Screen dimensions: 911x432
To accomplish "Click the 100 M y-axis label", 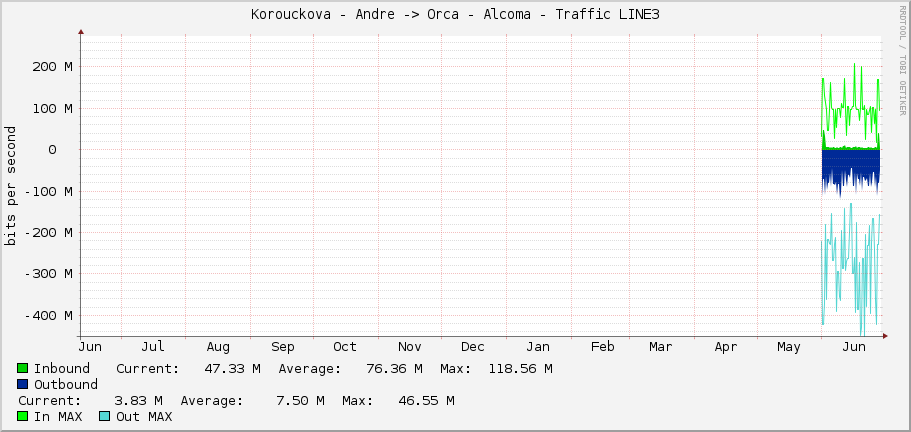I will click(52, 109).
